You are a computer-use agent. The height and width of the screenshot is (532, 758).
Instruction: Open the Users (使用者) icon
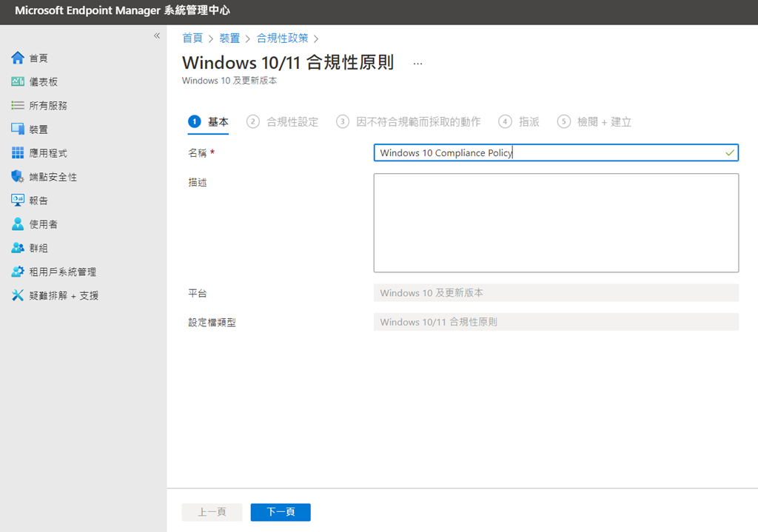point(18,224)
